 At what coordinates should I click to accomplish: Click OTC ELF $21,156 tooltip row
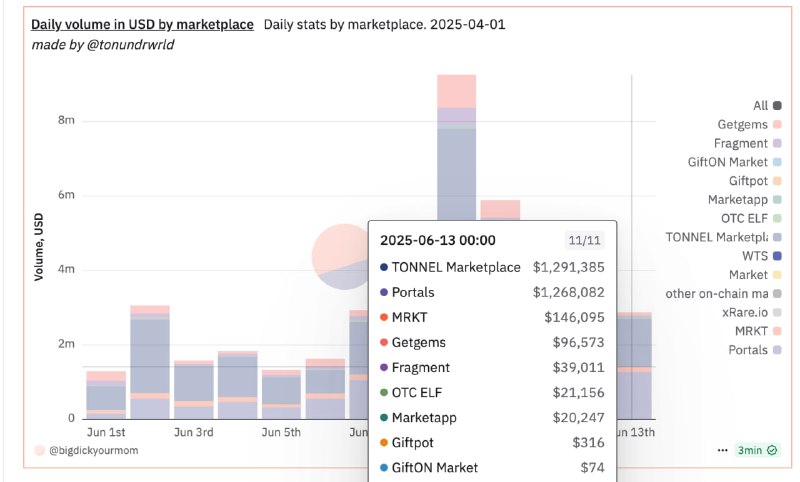tap(492, 392)
